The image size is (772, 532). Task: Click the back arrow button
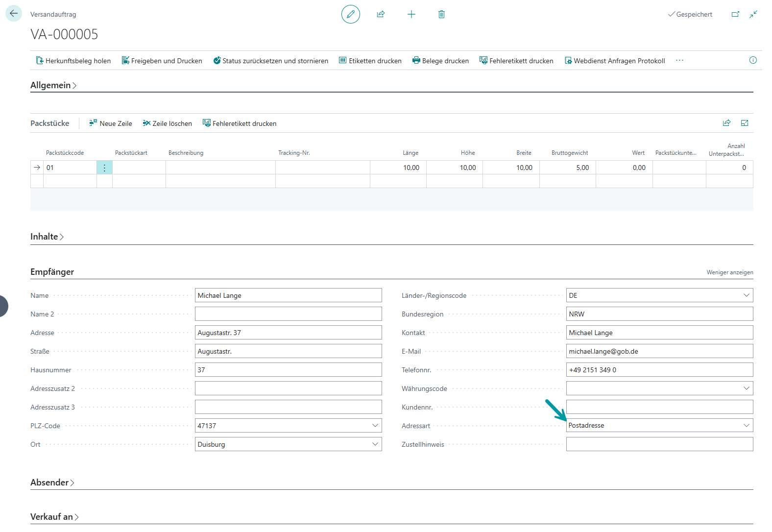[x=13, y=14]
